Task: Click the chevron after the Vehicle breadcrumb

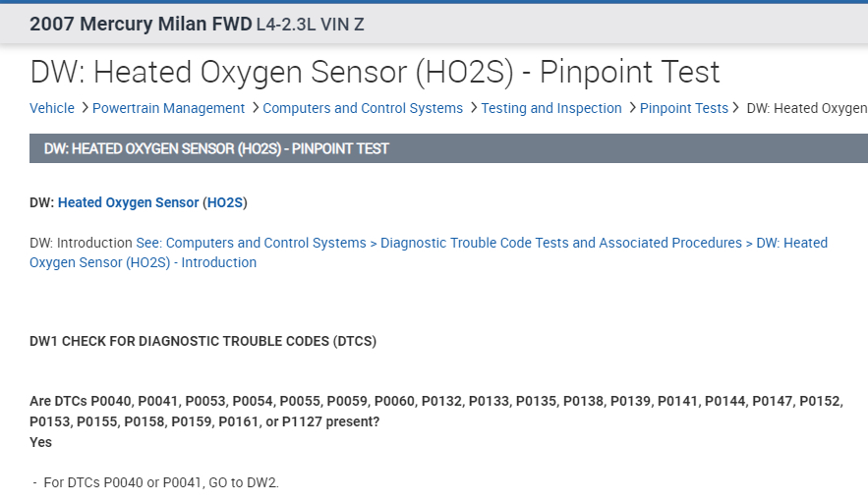Action: (x=85, y=107)
